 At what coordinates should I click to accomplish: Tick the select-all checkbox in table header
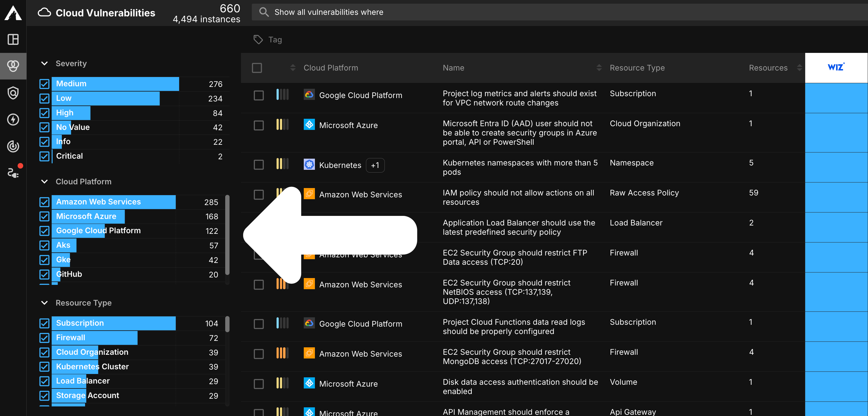(257, 68)
